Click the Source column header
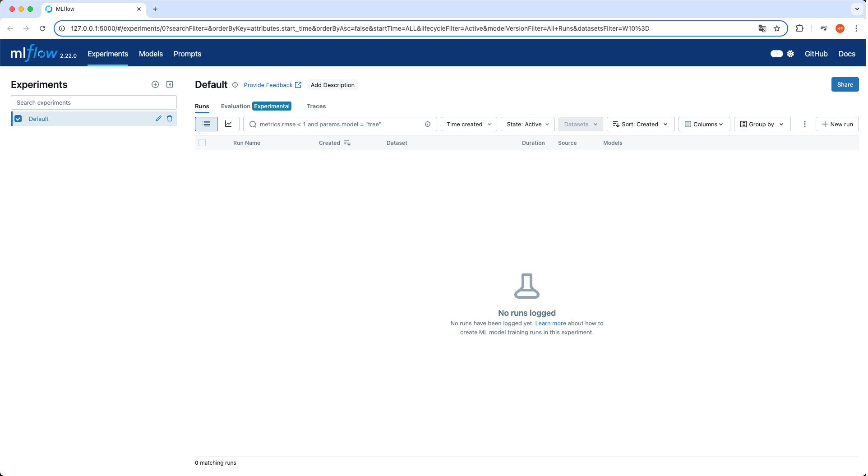The width and height of the screenshot is (868, 476). click(x=567, y=143)
